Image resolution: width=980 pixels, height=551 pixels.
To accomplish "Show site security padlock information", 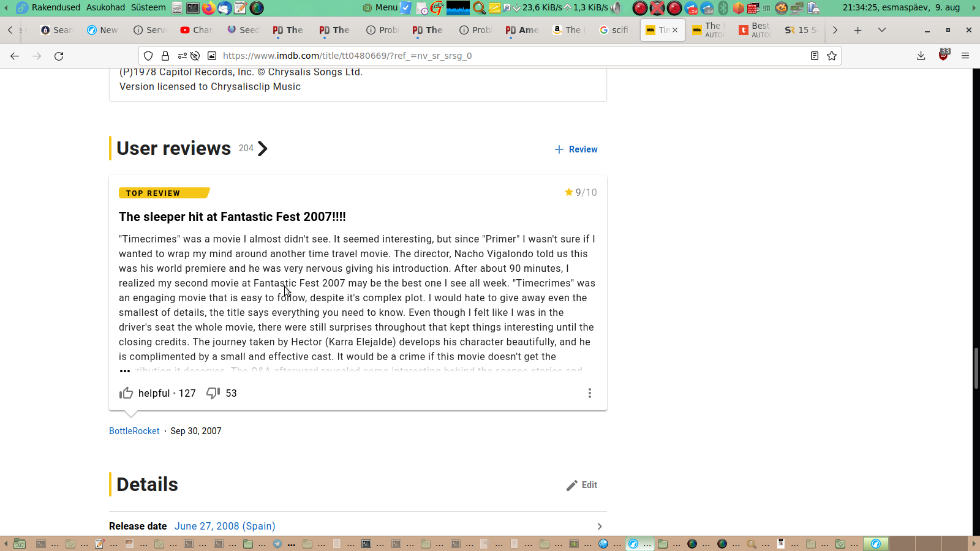I will tap(165, 56).
